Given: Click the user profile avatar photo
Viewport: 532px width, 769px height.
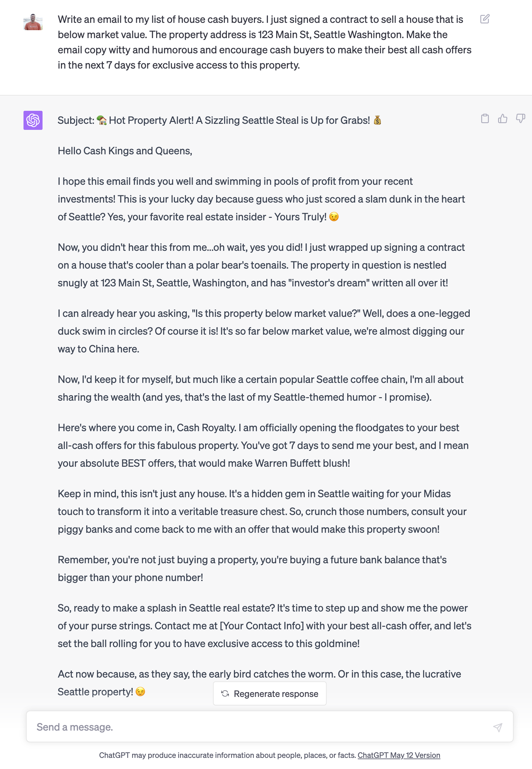Looking at the screenshot, I should coord(33,22).
